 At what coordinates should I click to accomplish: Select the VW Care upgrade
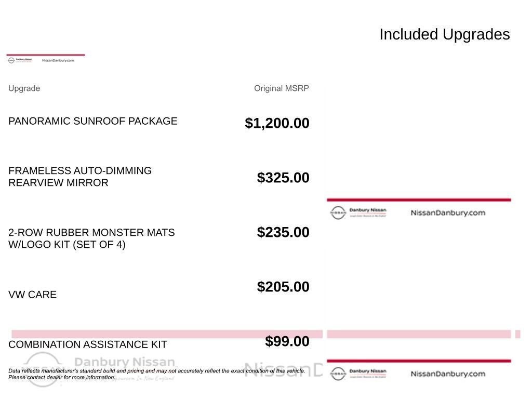[x=32, y=295]
